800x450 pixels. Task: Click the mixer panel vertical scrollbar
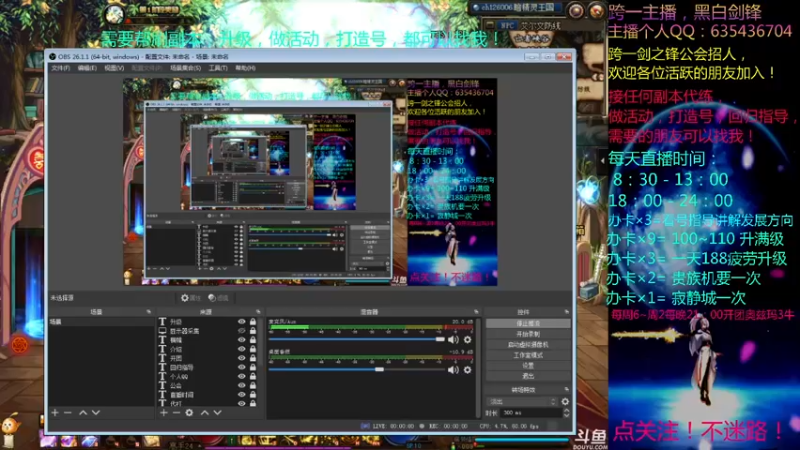coord(478,366)
